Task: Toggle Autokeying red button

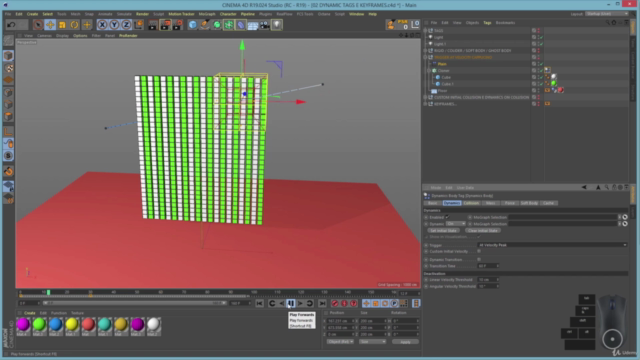Action: (344, 303)
